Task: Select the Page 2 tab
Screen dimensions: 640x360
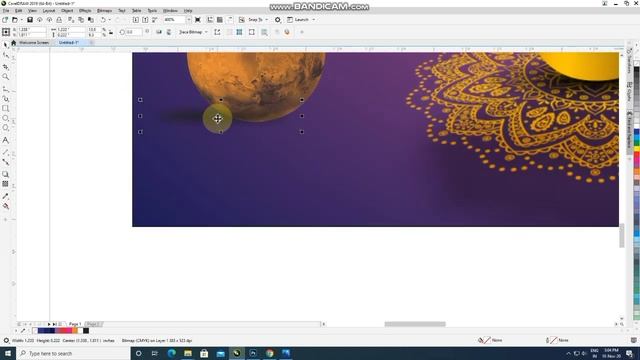Action: (x=93, y=324)
